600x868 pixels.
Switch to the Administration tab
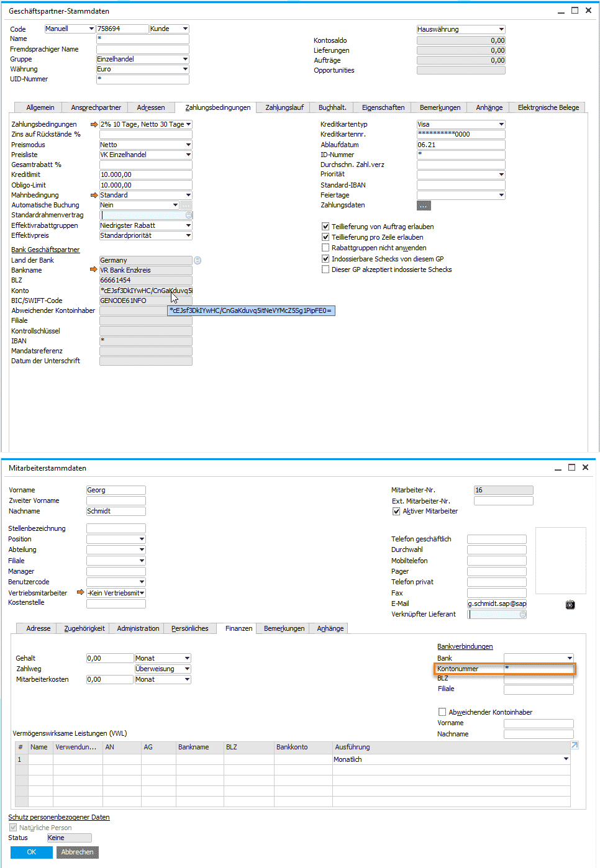(x=138, y=629)
